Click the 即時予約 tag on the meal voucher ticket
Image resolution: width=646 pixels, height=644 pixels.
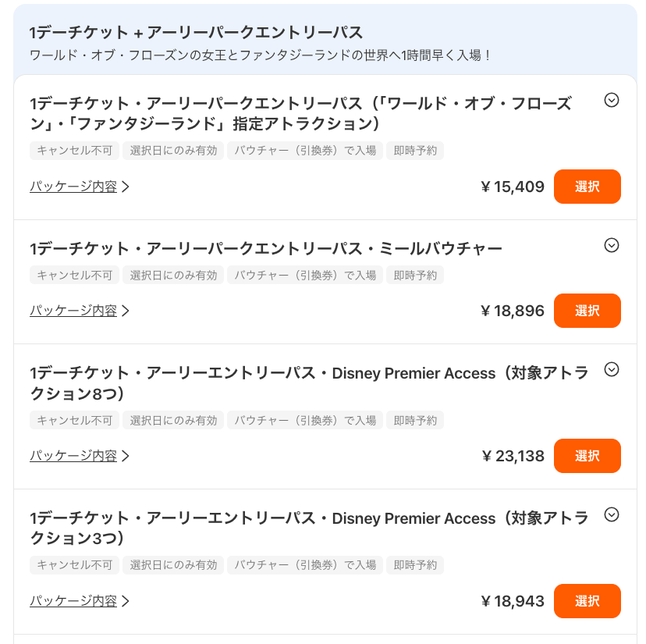pyautogui.click(x=415, y=275)
